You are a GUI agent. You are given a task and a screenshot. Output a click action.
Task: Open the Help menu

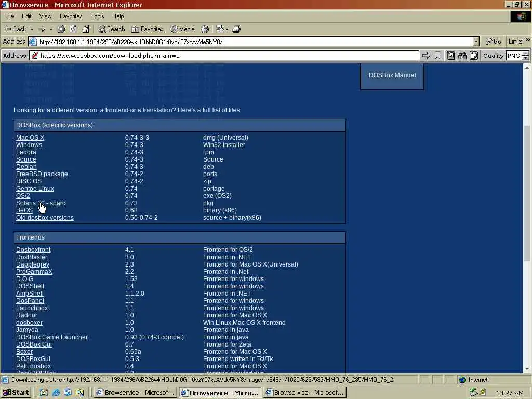tap(118, 16)
